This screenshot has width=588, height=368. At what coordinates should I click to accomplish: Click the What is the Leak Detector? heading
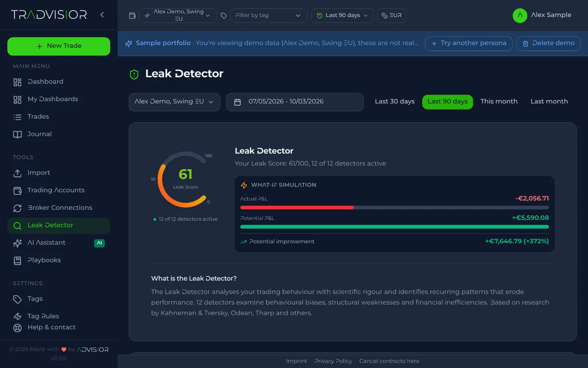click(194, 279)
